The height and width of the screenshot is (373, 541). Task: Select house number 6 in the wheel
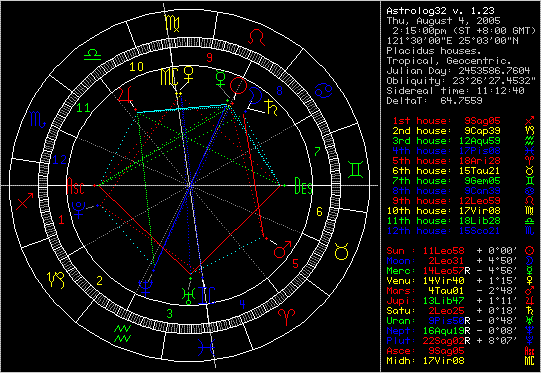pos(319,212)
